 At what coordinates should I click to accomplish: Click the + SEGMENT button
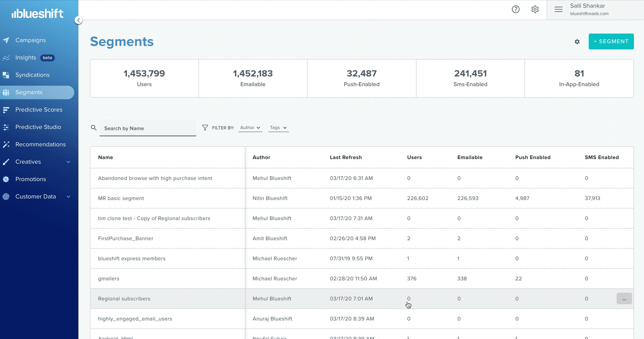611,42
